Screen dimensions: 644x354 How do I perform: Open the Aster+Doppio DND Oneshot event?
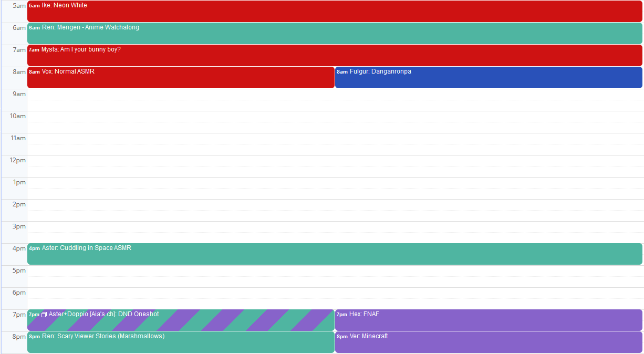pyautogui.click(x=181, y=320)
